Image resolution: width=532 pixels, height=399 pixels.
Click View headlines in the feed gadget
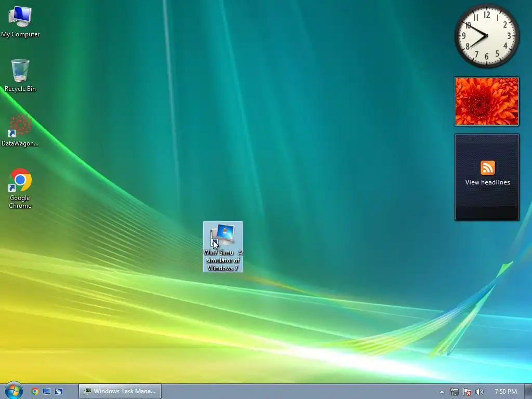(487, 182)
